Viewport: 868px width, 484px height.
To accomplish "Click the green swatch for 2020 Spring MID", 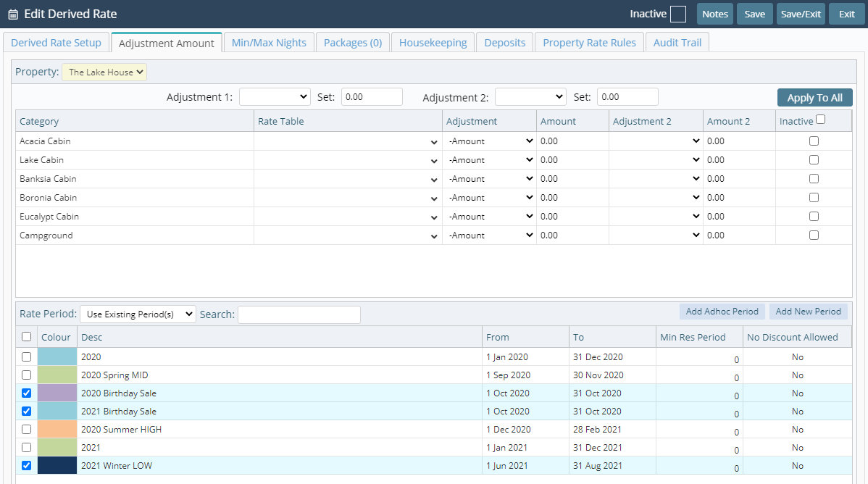I will 57,375.
